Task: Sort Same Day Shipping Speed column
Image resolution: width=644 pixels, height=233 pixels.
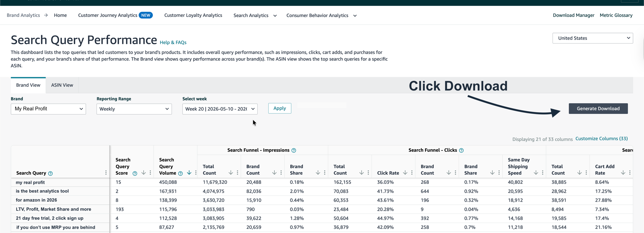Action: [536, 173]
